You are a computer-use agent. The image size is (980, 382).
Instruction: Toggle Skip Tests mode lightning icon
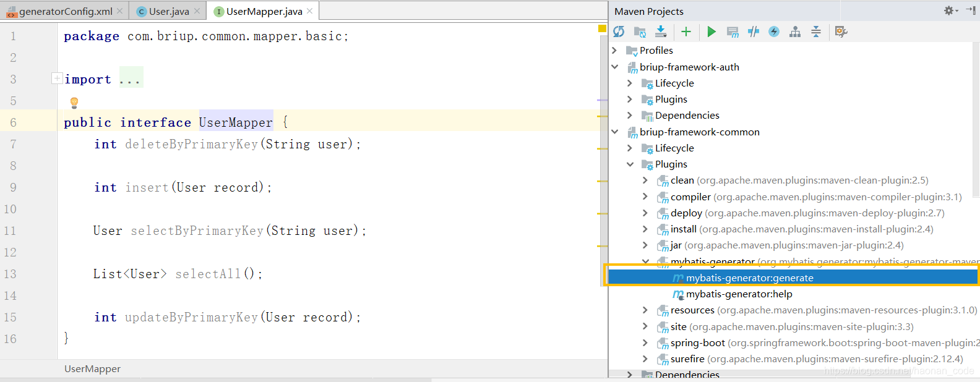774,32
